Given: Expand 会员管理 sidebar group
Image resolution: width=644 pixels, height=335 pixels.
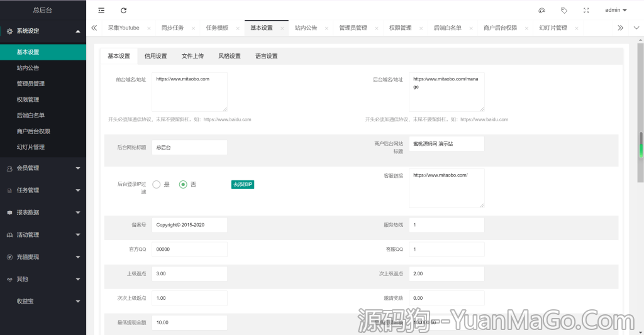Looking at the screenshot, I should click(x=43, y=168).
